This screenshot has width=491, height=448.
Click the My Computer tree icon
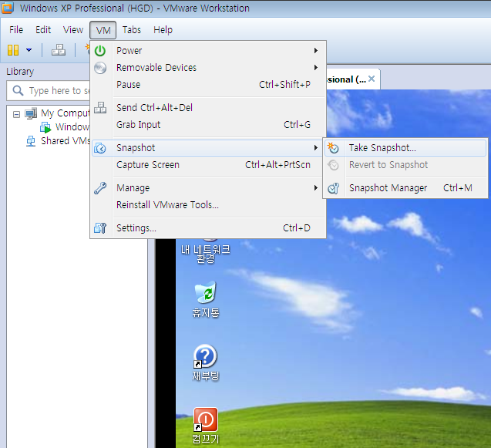coord(31,113)
